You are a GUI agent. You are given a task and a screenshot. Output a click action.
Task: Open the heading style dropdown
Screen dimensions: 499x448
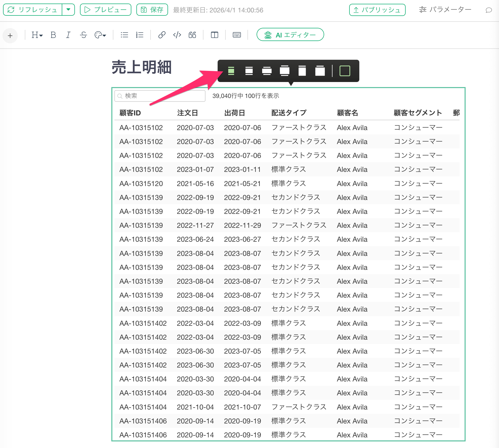click(37, 35)
